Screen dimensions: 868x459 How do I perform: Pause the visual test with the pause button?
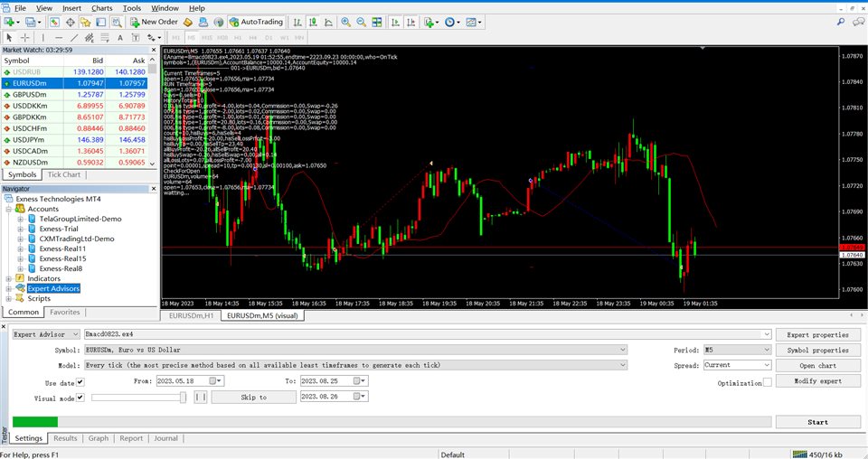201,397
